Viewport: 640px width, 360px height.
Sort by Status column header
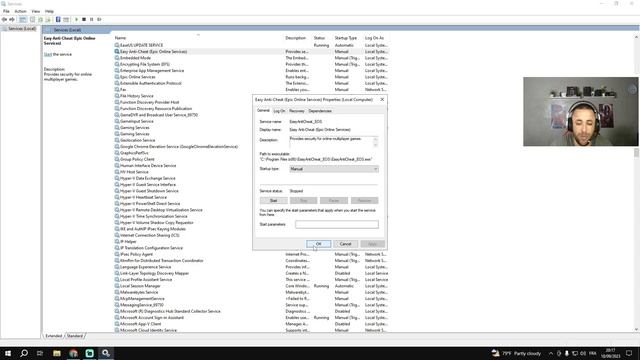319,38
